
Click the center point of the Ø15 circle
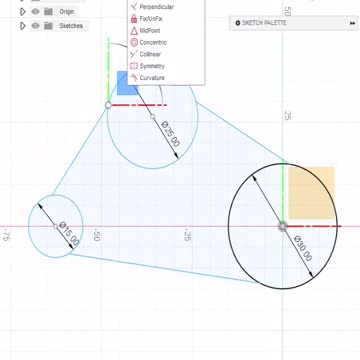55,226
